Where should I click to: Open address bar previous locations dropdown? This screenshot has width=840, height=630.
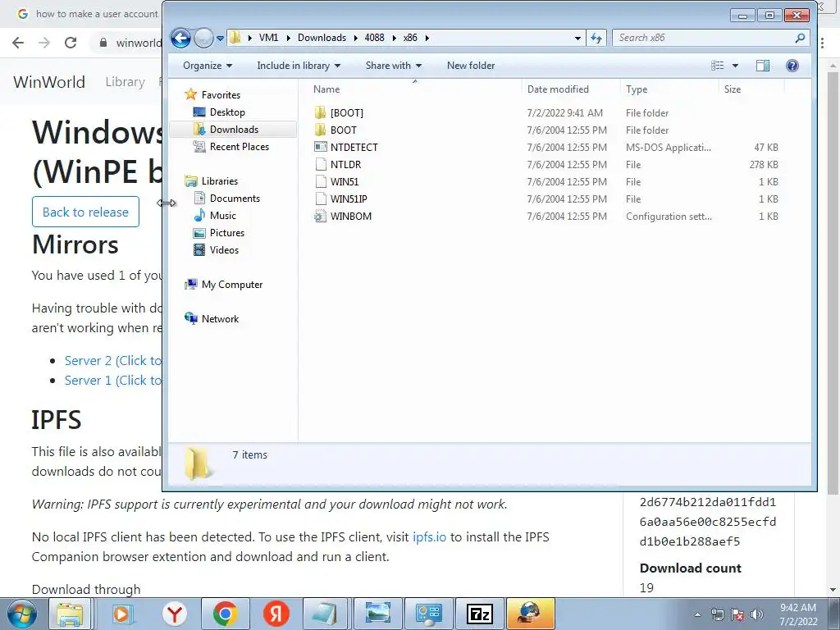(577, 38)
